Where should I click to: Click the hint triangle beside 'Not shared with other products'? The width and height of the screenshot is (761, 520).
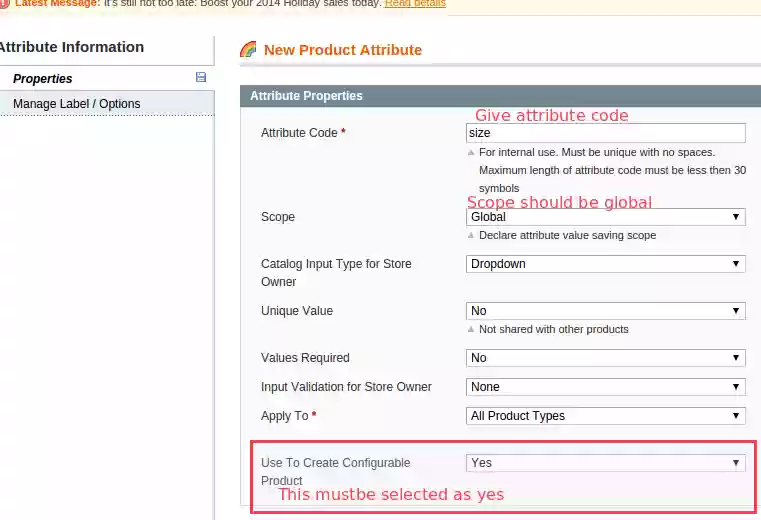[470, 329]
